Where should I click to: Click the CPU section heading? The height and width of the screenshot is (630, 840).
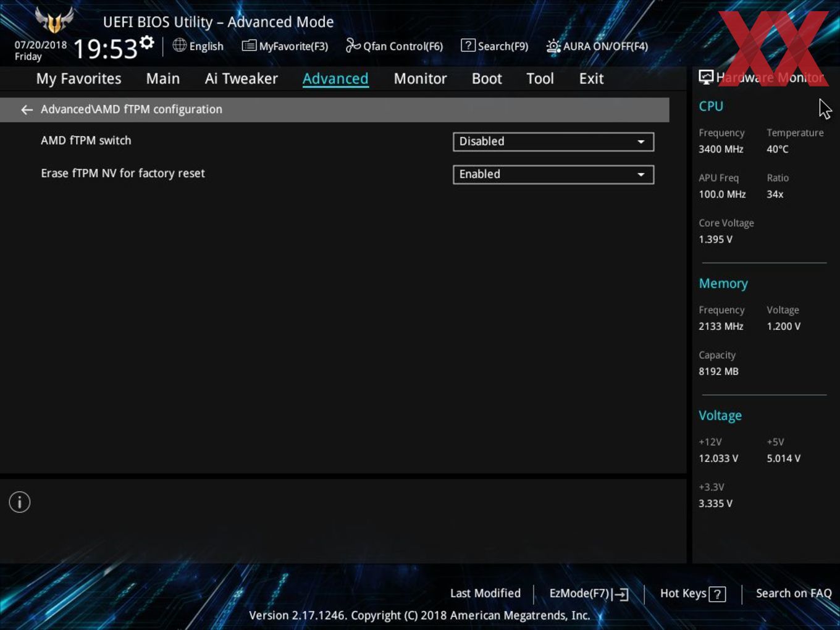pyautogui.click(x=711, y=106)
